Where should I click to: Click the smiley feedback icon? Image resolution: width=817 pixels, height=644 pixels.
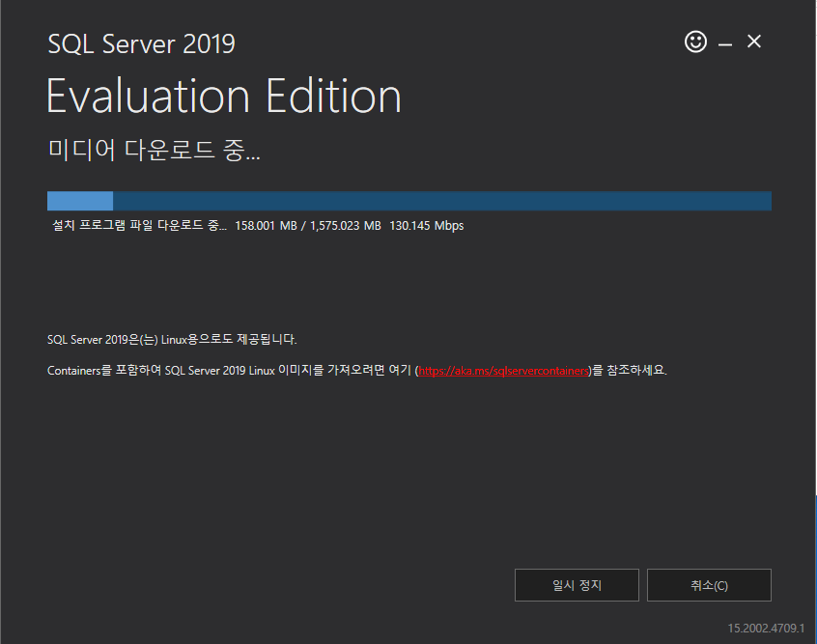[x=695, y=42]
